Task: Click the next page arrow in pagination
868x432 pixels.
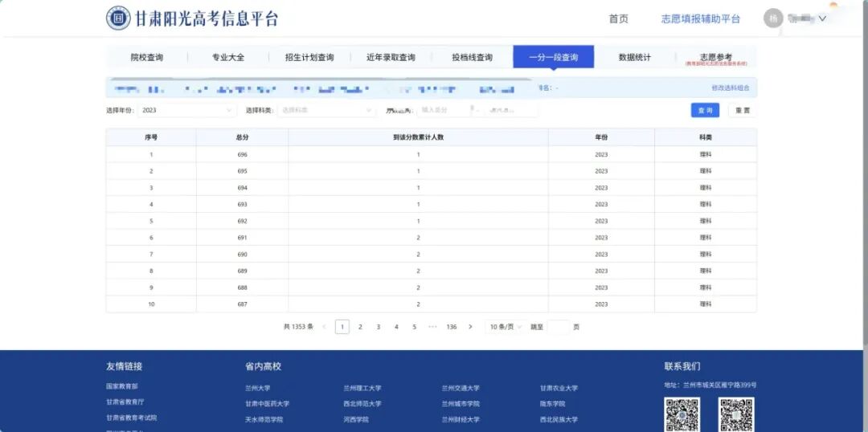Action: pyautogui.click(x=470, y=327)
